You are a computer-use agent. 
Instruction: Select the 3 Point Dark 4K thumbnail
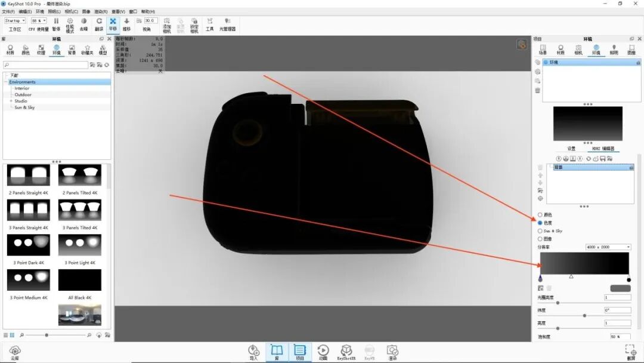pos(28,244)
